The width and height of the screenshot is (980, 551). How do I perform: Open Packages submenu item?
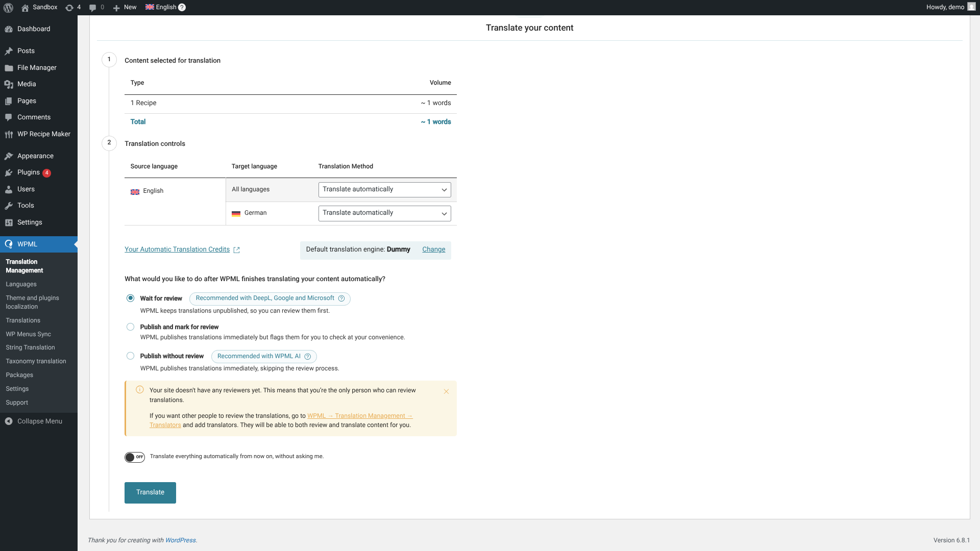[19, 375]
